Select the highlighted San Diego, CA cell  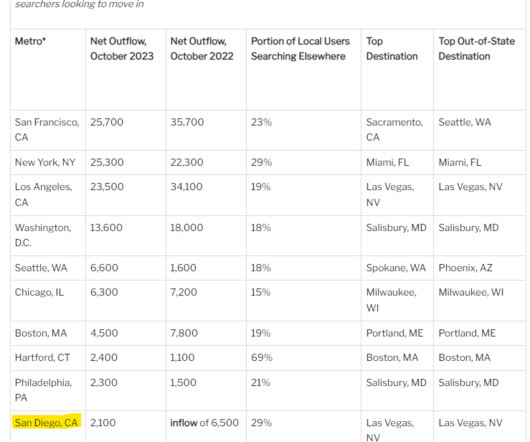[x=46, y=422]
